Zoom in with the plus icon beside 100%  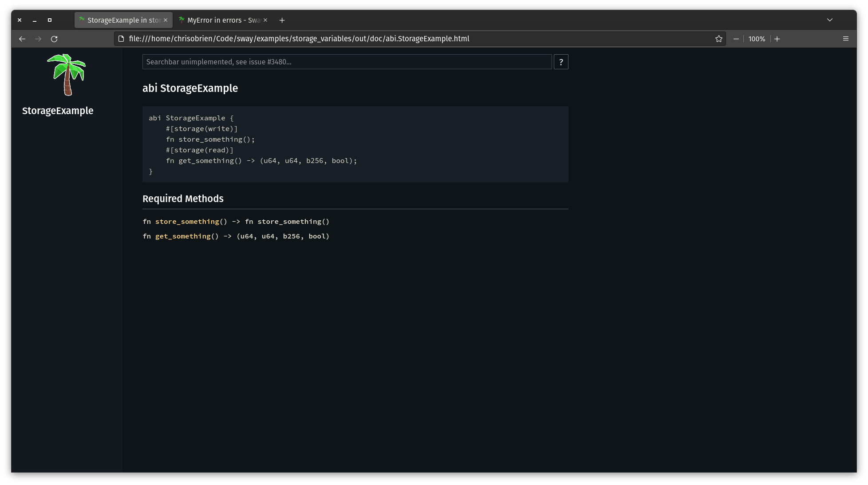(777, 39)
